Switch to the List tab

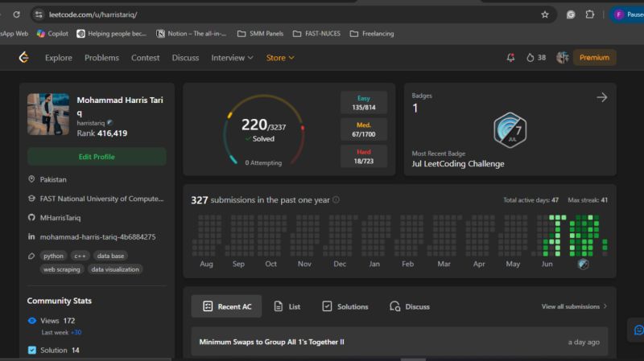(287, 306)
